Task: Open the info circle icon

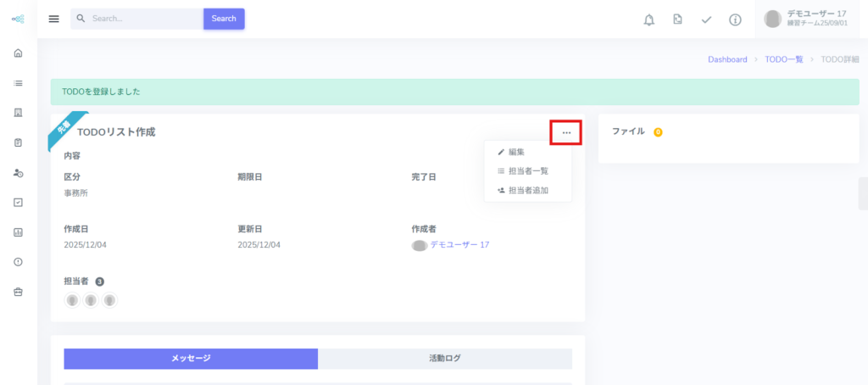Action: (735, 20)
